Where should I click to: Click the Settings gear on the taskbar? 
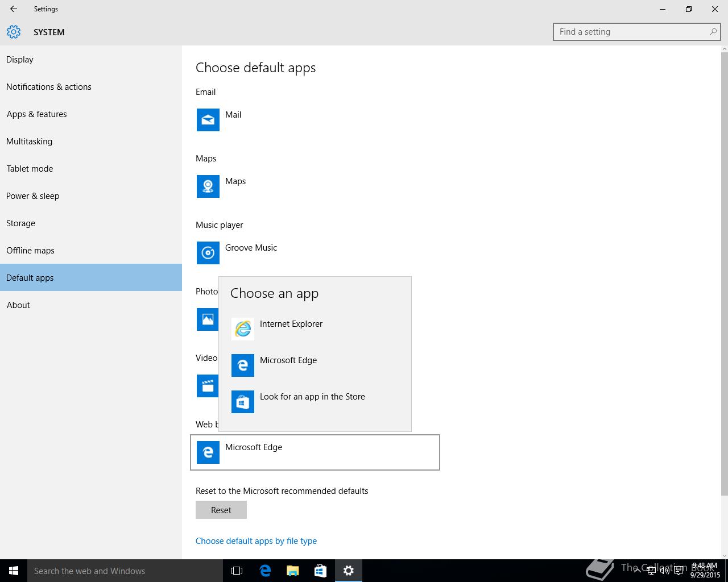[349, 571]
